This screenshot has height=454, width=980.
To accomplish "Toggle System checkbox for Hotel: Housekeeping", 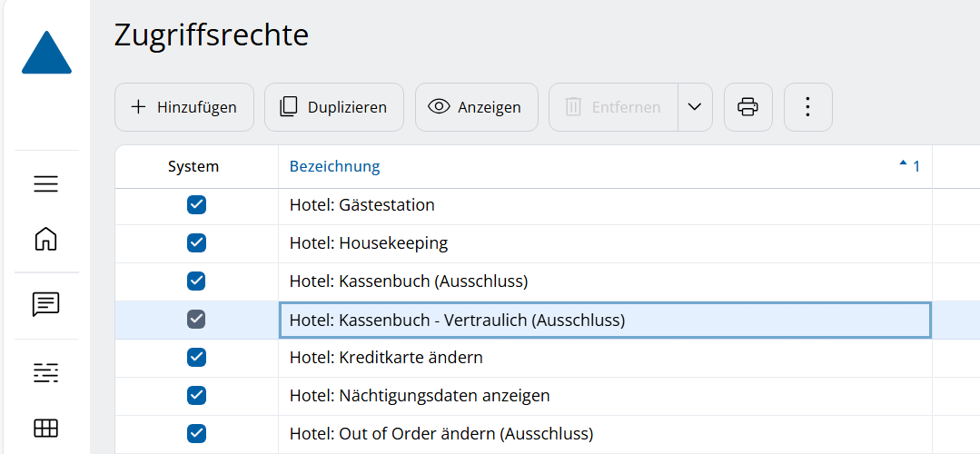I will 196,243.
